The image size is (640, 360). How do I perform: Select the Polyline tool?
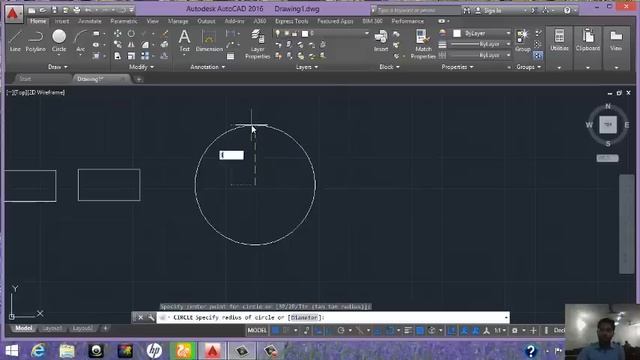pos(36,41)
